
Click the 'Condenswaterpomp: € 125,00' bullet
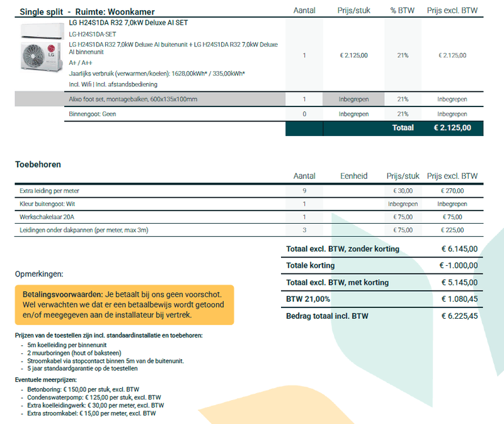tap(94, 398)
